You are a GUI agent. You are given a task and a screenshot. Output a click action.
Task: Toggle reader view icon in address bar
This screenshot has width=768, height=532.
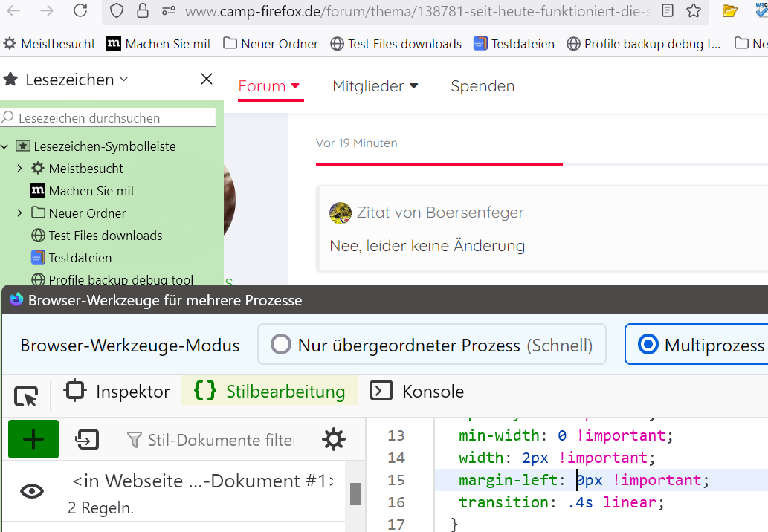pyautogui.click(x=668, y=11)
